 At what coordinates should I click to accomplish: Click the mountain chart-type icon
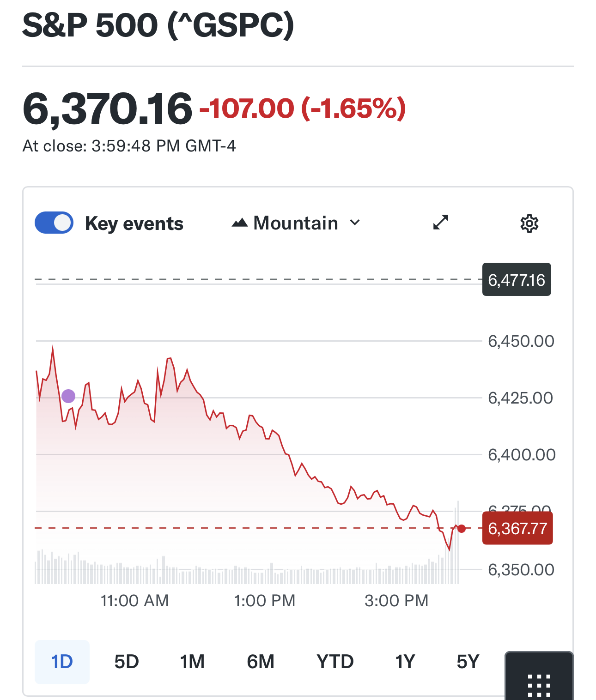[x=239, y=223]
